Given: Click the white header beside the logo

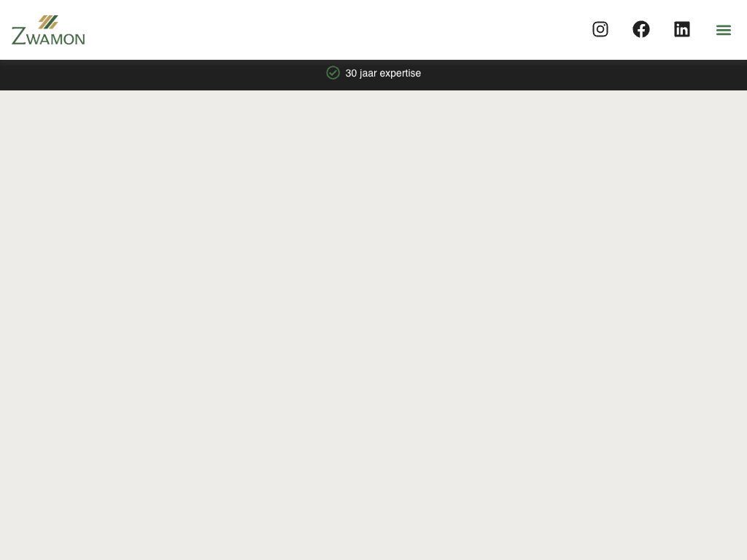Looking at the screenshot, I should tap(333, 30).
